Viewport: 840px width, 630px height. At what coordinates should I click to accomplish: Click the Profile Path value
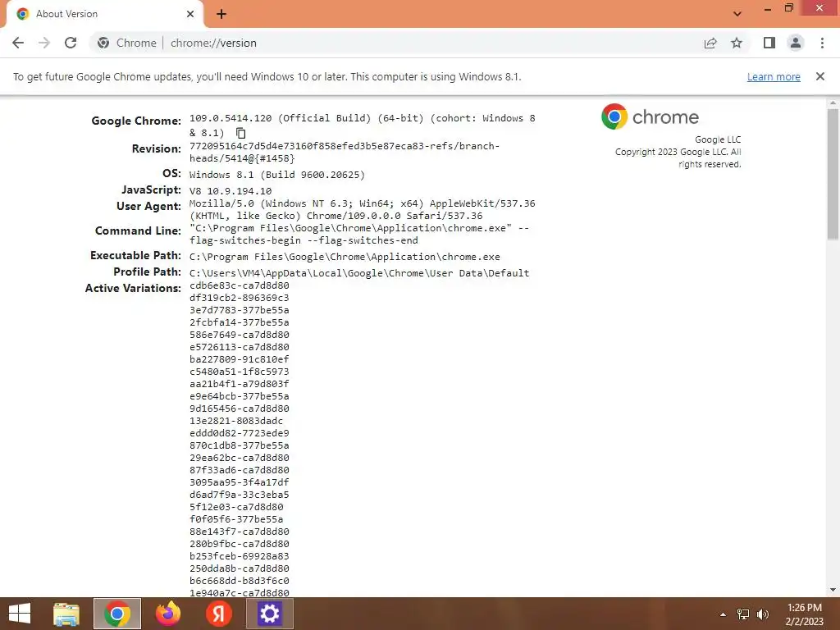[x=359, y=272]
